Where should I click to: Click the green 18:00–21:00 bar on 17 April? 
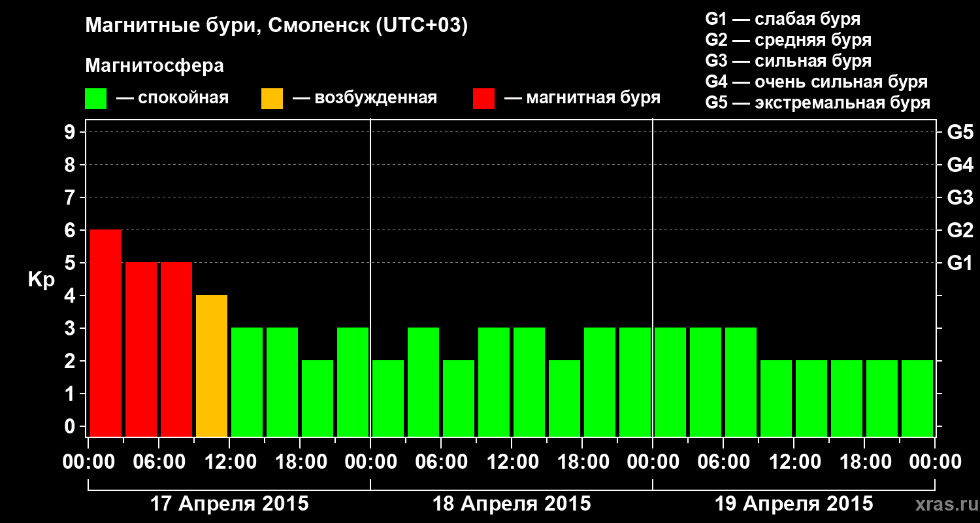(318, 398)
